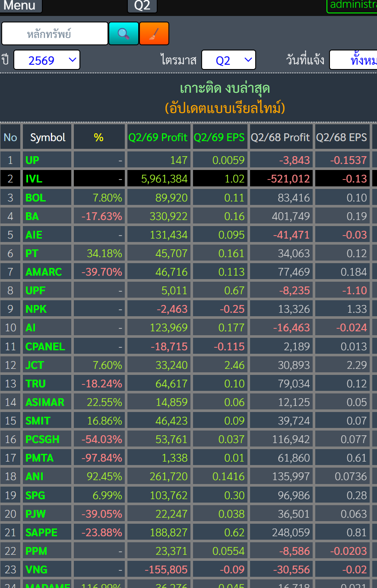Sort by the No column header

coord(10,137)
